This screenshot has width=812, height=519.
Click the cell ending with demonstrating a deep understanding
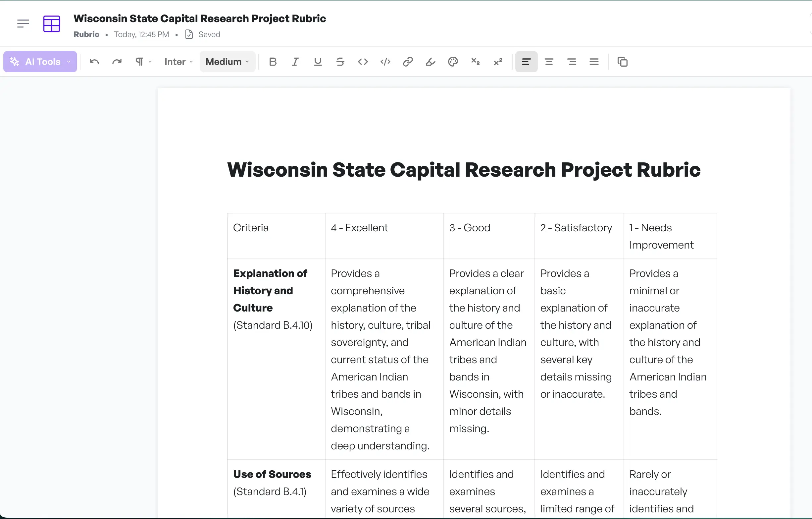(x=384, y=359)
